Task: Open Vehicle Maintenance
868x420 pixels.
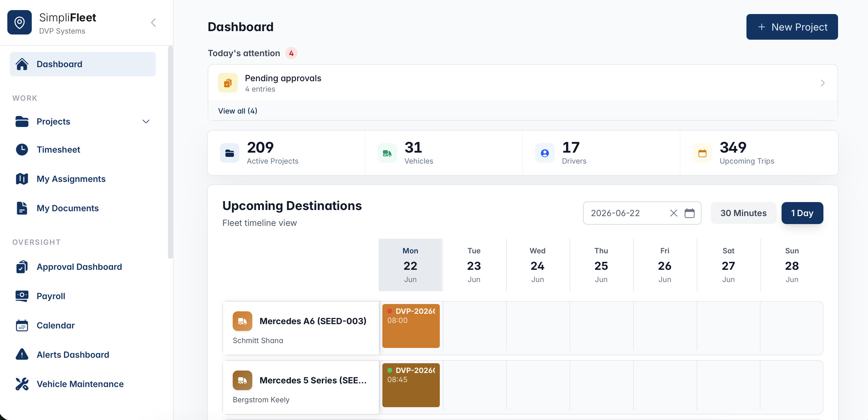Action: tap(80, 384)
